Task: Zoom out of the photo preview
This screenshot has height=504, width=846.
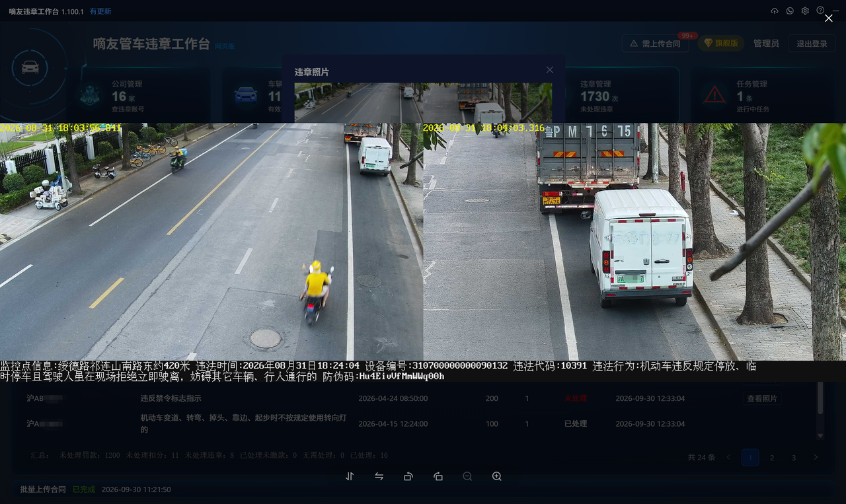Action: 467,476
